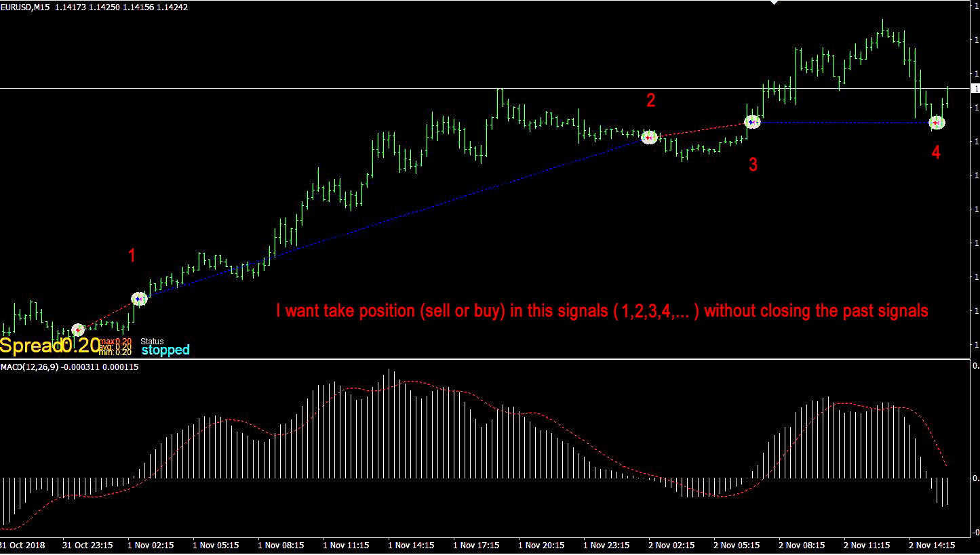Click the 1 Nov 05:15 time axis label
Image resolution: width=980 pixels, height=555 pixels.
[x=216, y=545]
